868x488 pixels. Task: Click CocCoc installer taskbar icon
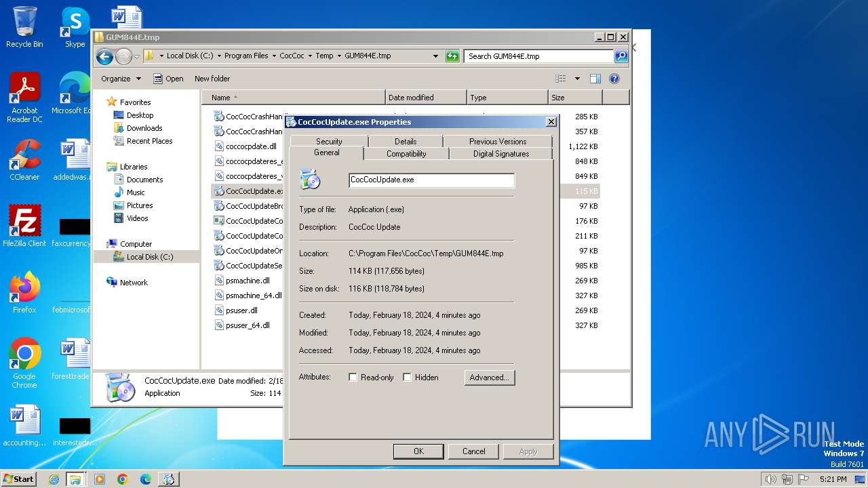click(169, 479)
